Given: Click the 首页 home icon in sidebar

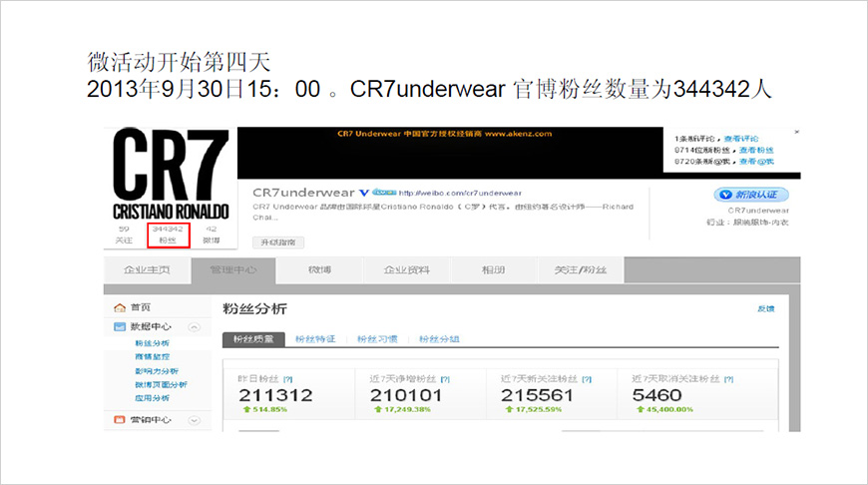Looking at the screenshot, I should [x=121, y=308].
